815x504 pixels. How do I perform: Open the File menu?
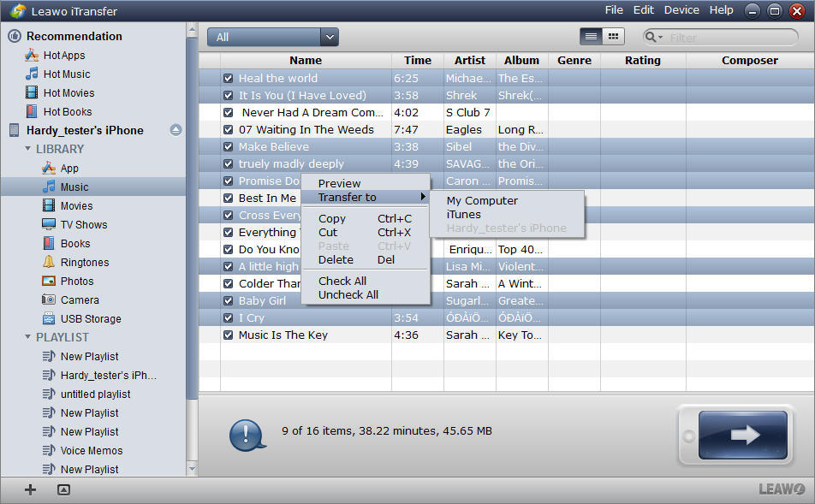click(x=614, y=10)
